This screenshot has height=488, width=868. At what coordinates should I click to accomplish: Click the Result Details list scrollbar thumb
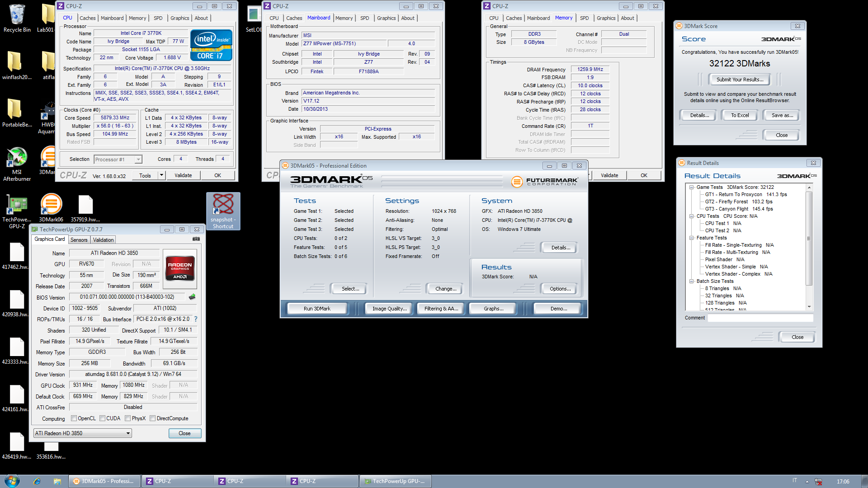[809, 239]
